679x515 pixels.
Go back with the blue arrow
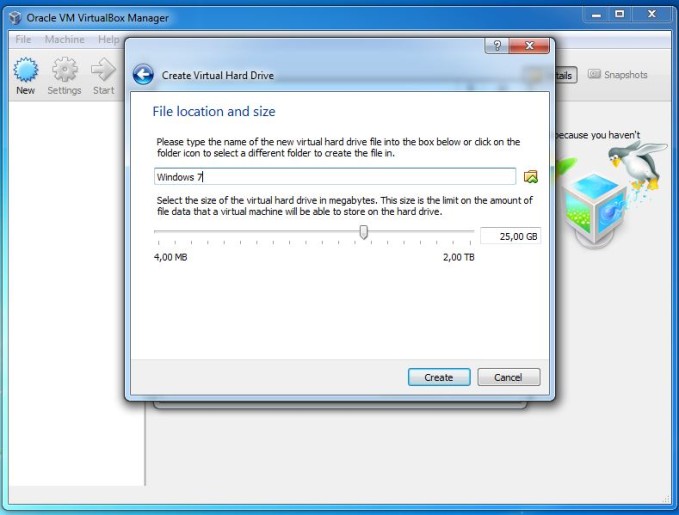point(143,74)
